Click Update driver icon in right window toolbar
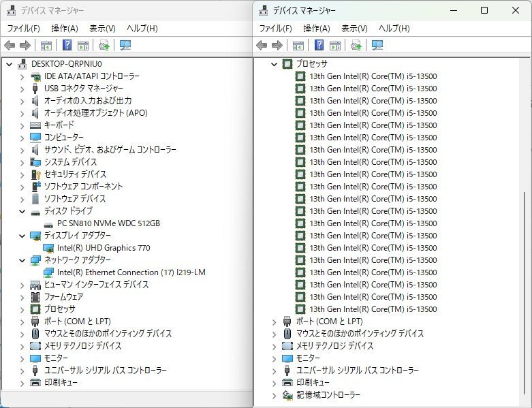 [x=356, y=45]
